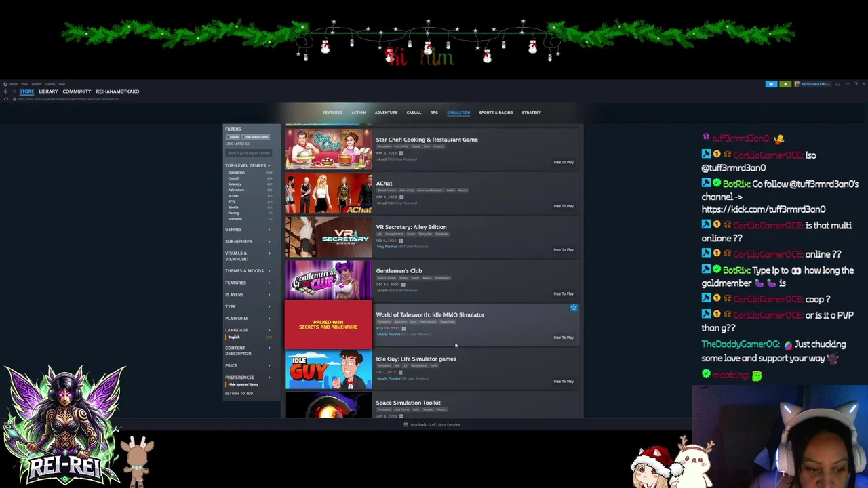Viewport: 868px width, 488px height.
Task: Open the REIHANAMGTKAKO profile section
Action: (117, 91)
